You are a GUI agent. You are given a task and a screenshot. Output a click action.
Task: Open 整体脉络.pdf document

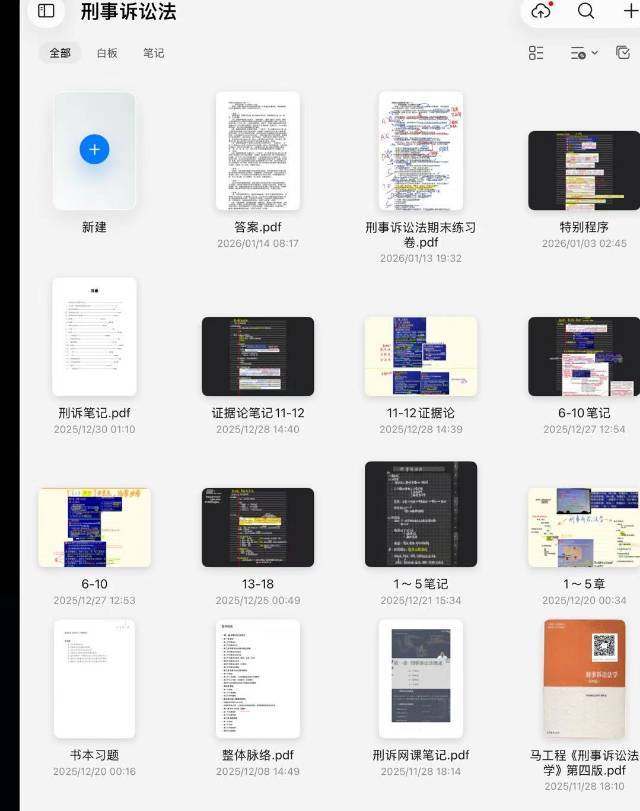coord(258,679)
